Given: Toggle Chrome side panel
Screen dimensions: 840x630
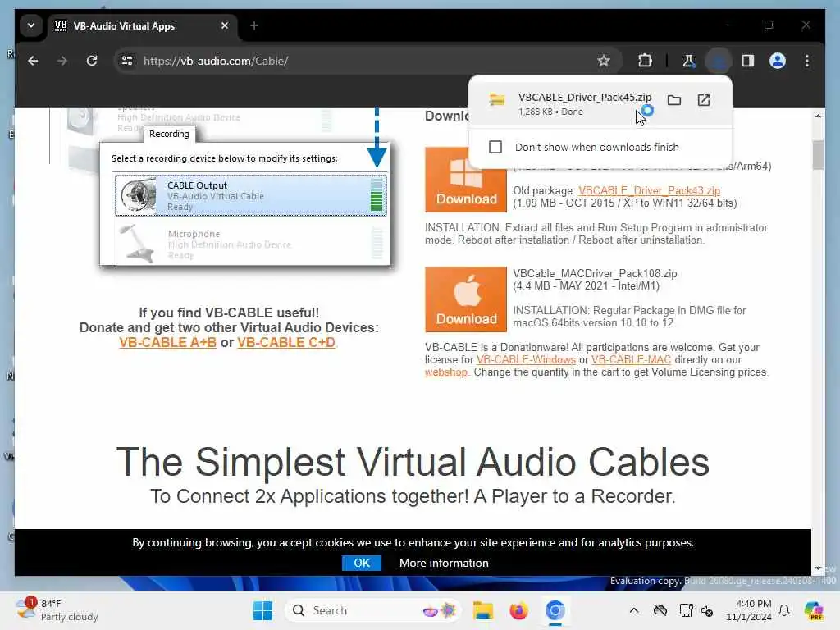Looking at the screenshot, I should pyautogui.click(x=748, y=61).
